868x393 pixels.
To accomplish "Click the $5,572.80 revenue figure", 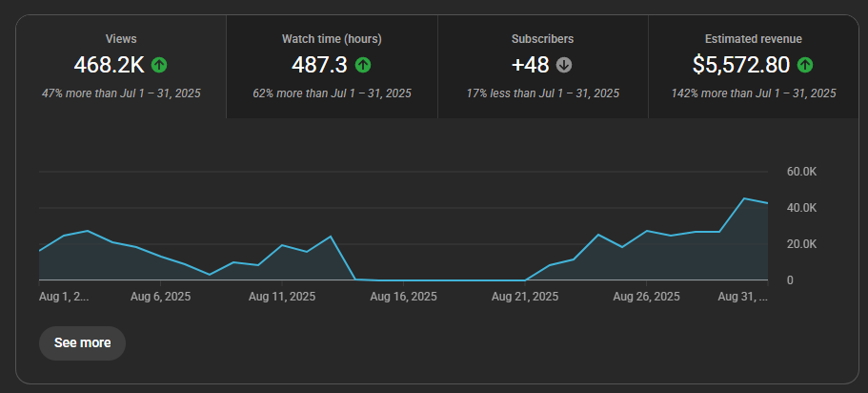I will click(x=742, y=65).
